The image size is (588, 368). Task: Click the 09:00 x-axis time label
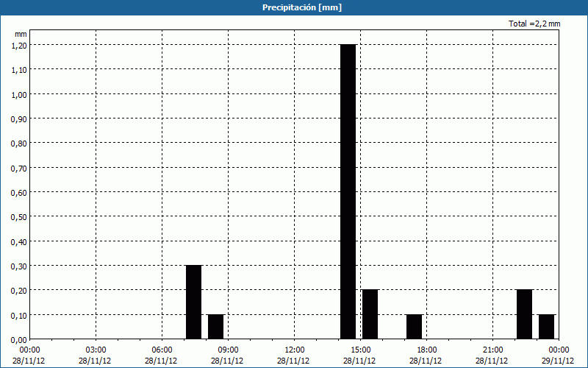pos(228,350)
